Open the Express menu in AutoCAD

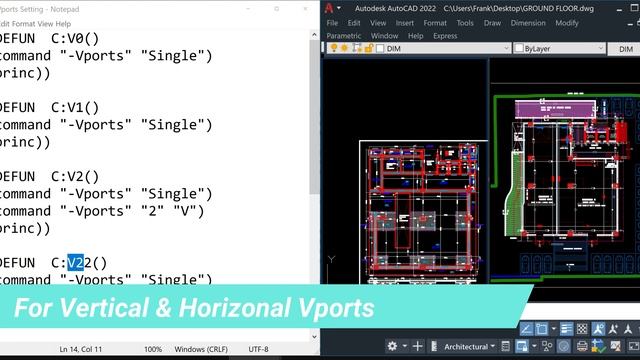pos(445,36)
